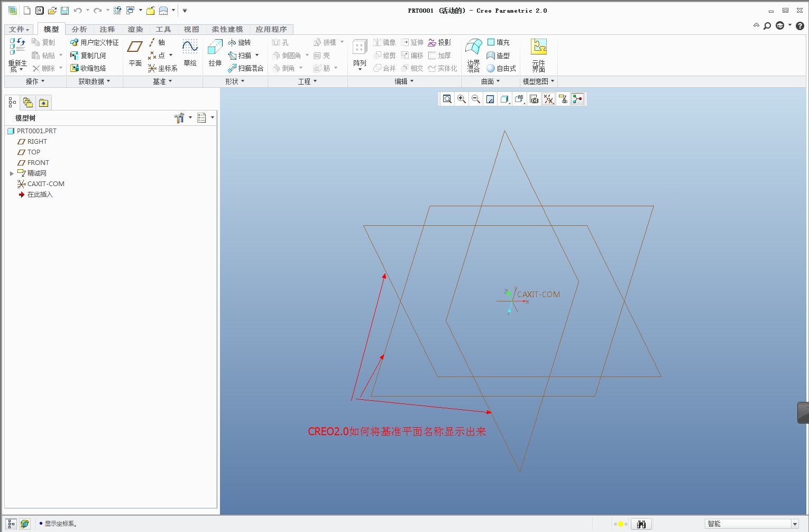809x532 pixels.
Task: Toggle model tree display in status bar
Action: [11, 524]
